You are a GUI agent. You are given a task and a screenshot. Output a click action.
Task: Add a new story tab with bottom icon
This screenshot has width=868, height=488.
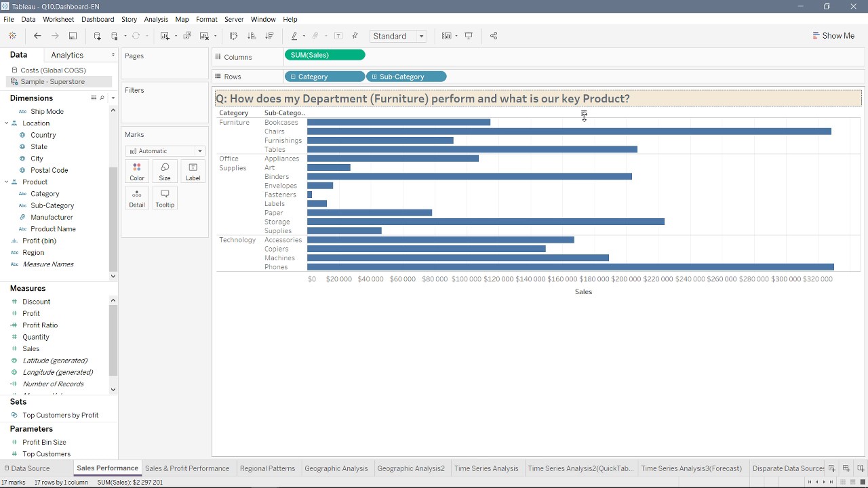(x=860, y=468)
